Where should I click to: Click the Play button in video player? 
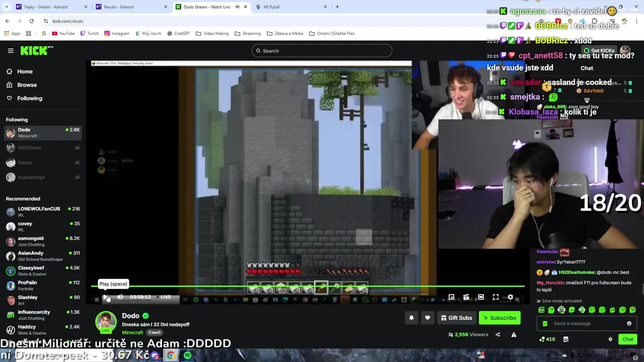(x=106, y=297)
